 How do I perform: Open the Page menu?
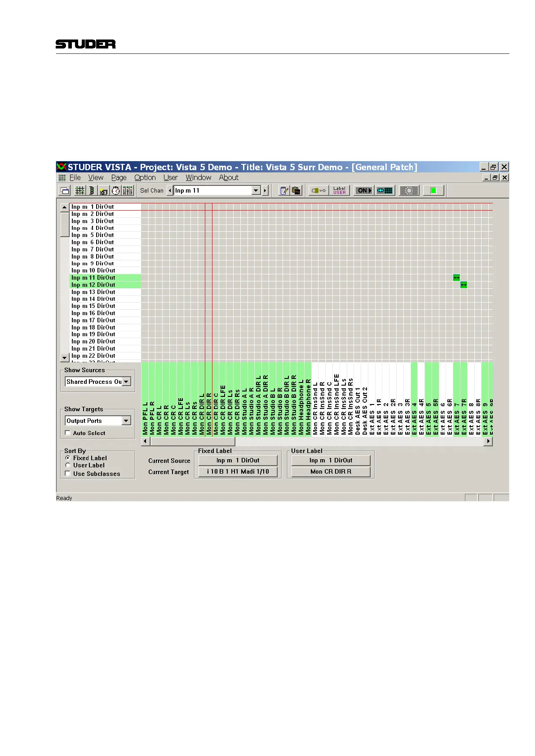[x=119, y=178]
